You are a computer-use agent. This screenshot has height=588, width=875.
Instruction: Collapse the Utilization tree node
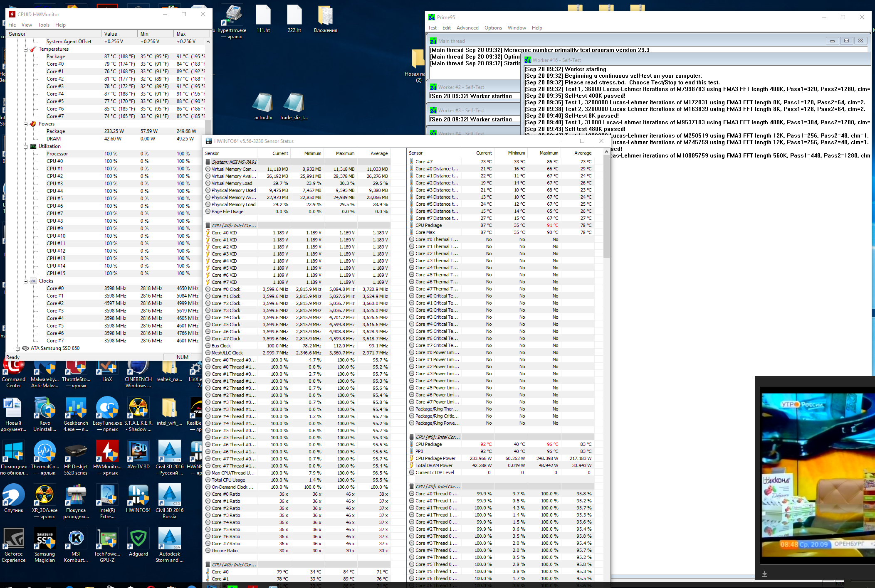click(26, 147)
